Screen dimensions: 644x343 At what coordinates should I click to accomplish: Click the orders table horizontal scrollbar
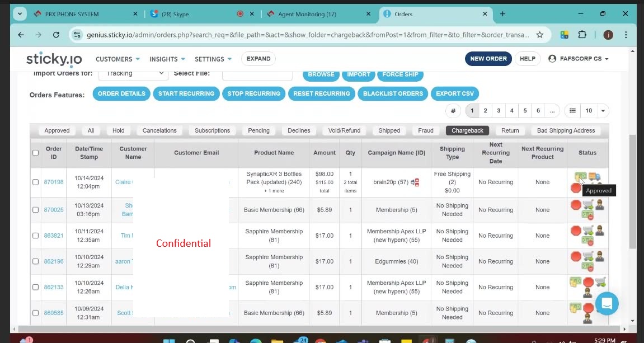pyautogui.click(x=319, y=329)
